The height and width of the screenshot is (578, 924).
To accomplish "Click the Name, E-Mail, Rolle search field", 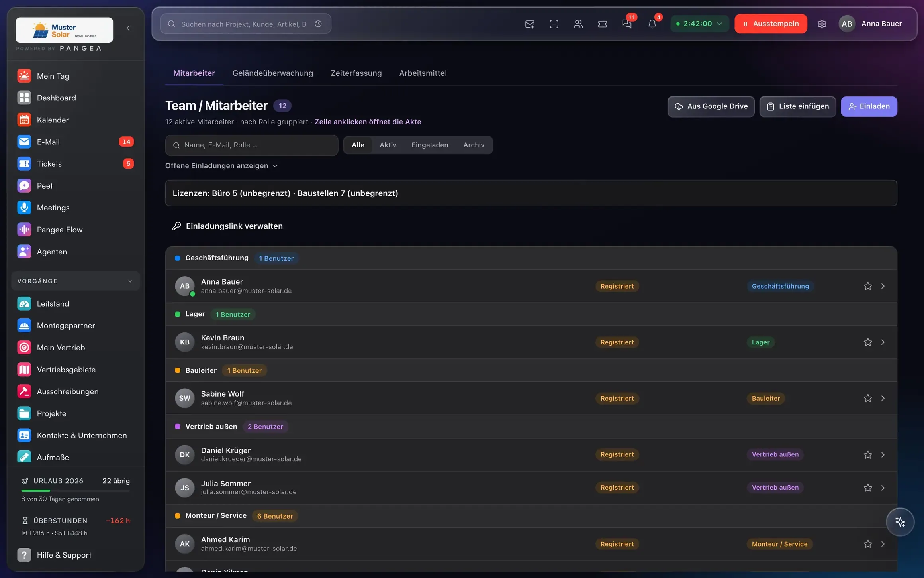I will (x=252, y=145).
